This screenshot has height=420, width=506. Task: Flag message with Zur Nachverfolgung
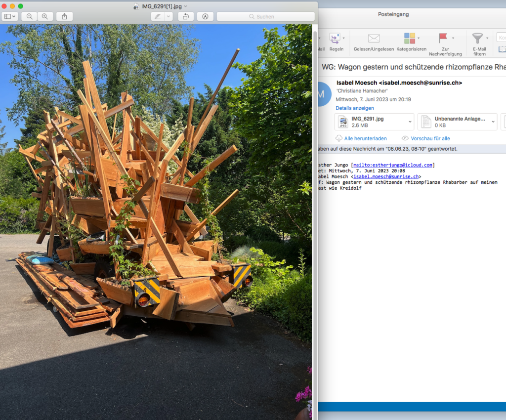(443, 39)
